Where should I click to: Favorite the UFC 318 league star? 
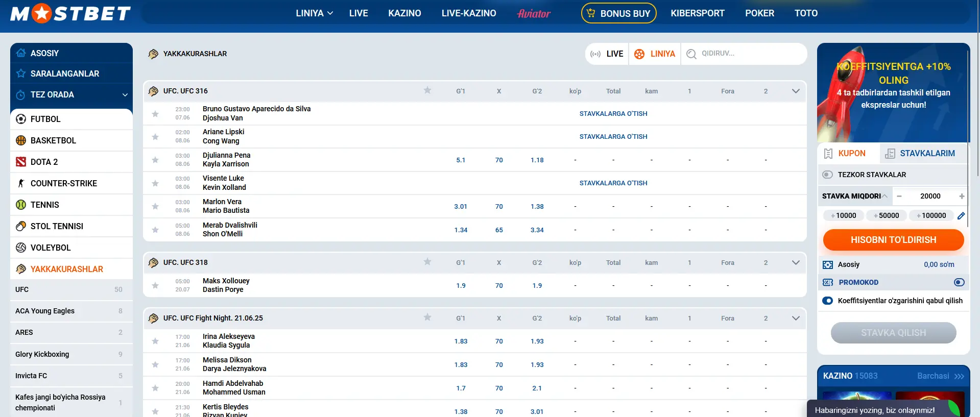(427, 262)
